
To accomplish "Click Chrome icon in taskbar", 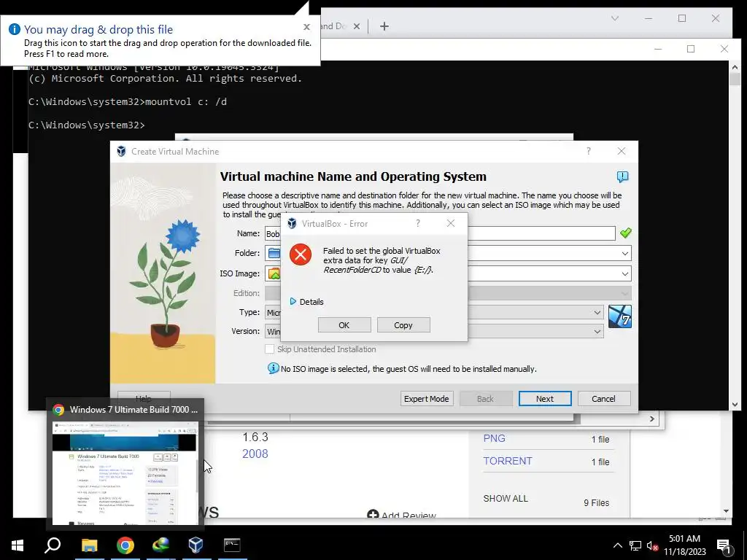I will 125,545.
